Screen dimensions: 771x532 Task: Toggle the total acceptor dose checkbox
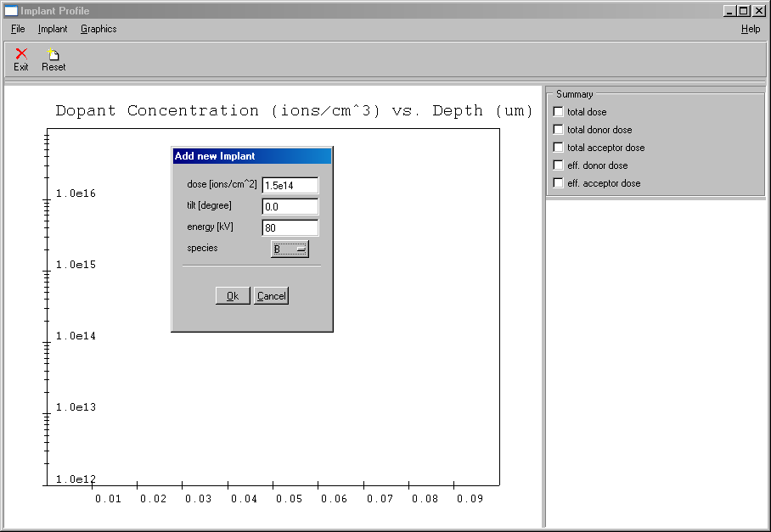click(558, 147)
